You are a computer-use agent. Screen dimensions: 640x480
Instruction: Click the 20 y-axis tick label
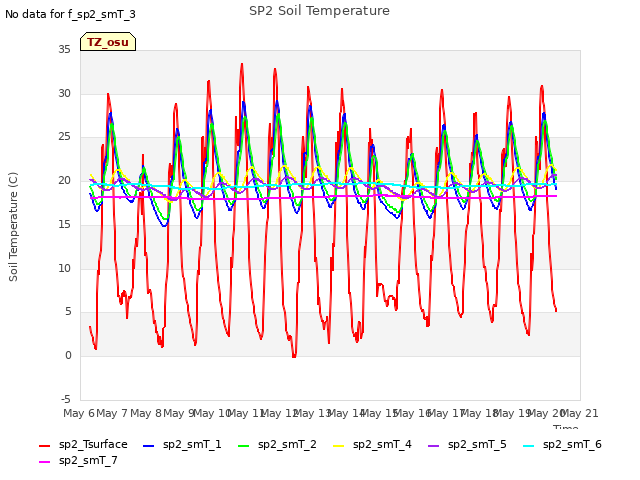[64, 180]
